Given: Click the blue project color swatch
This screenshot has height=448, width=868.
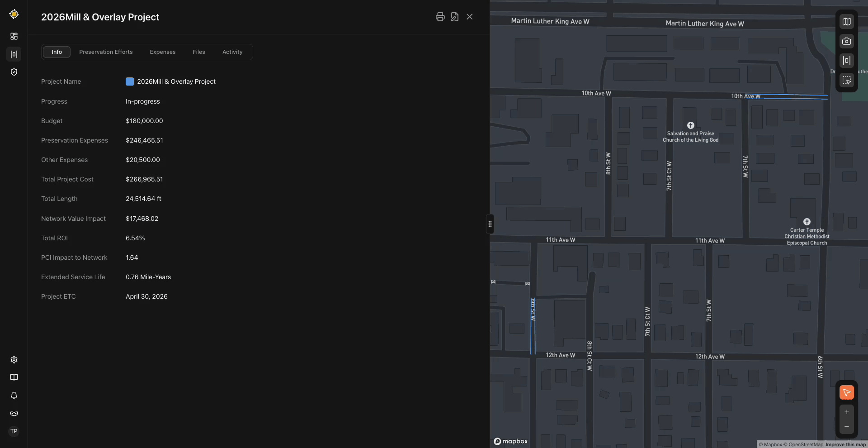Looking at the screenshot, I should click(x=130, y=81).
